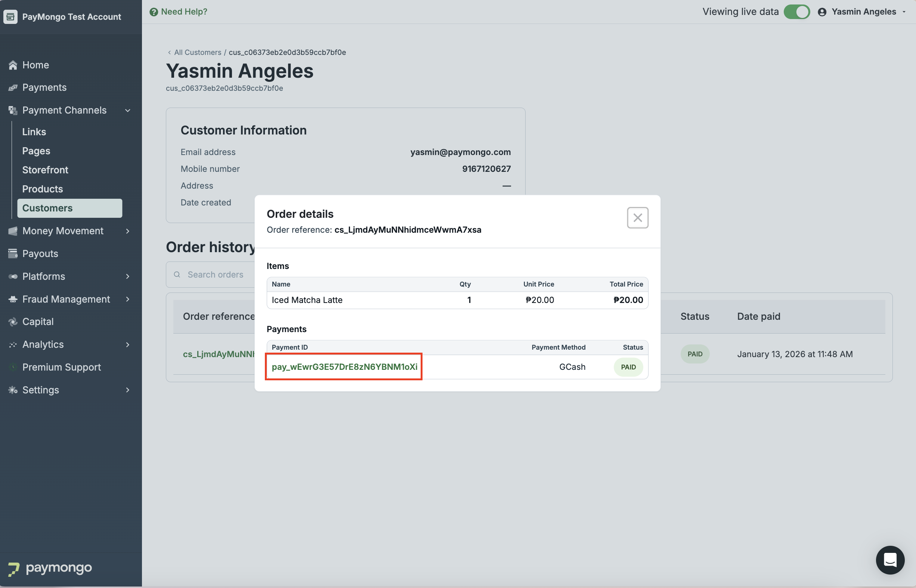Click the paymongo logo at sidebar bottom

click(50, 569)
